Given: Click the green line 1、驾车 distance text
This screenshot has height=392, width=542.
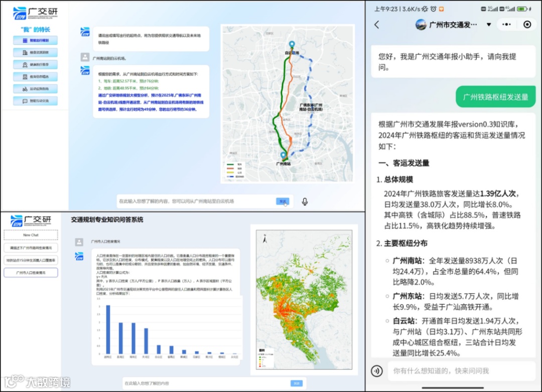Looking at the screenshot, I should [x=128, y=81].
